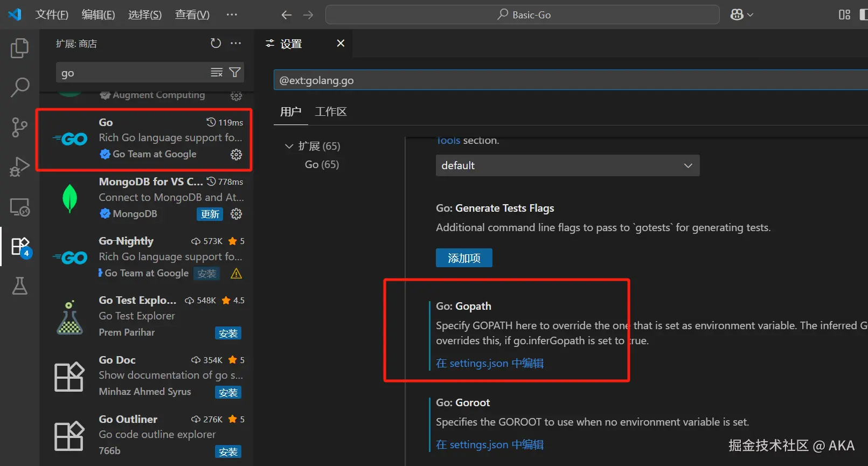Open Testing flask view
Screen dimensions: 868x466
click(x=19, y=286)
